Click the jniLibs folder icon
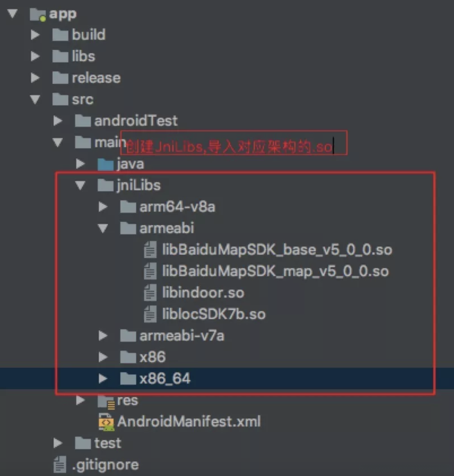This screenshot has height=476, width=454. (105, 185)
